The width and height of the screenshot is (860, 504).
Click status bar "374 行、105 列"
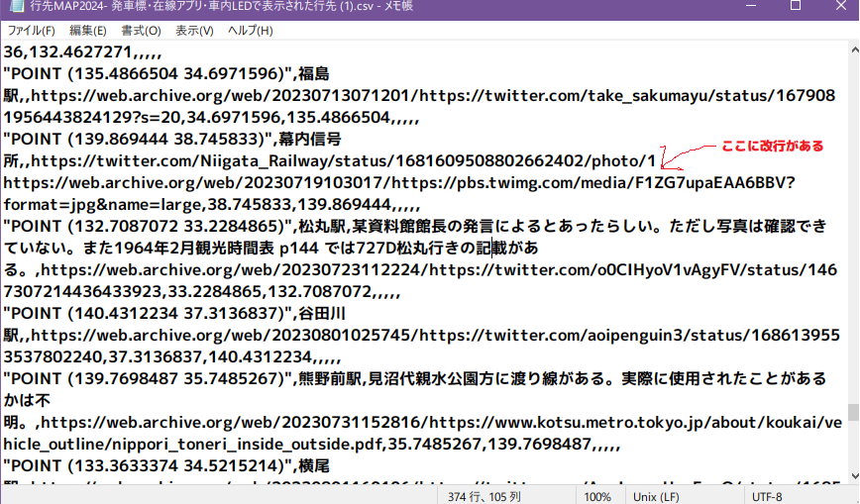click(x=484, y=497)
